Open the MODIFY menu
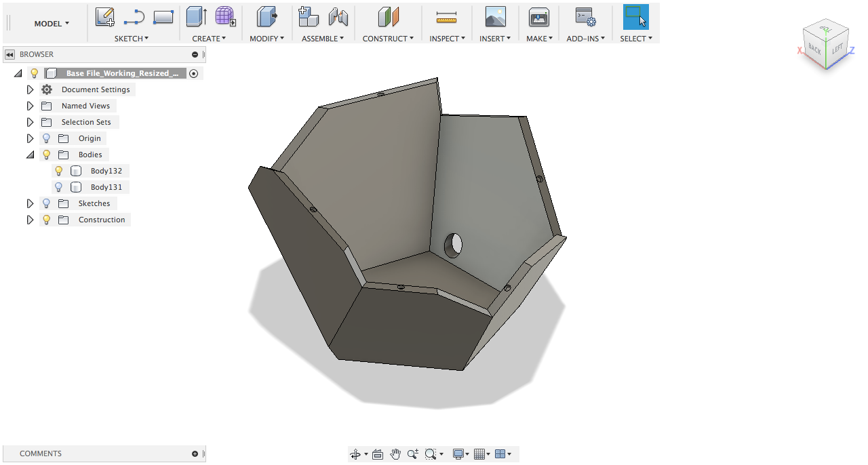 tap(267, 39)
